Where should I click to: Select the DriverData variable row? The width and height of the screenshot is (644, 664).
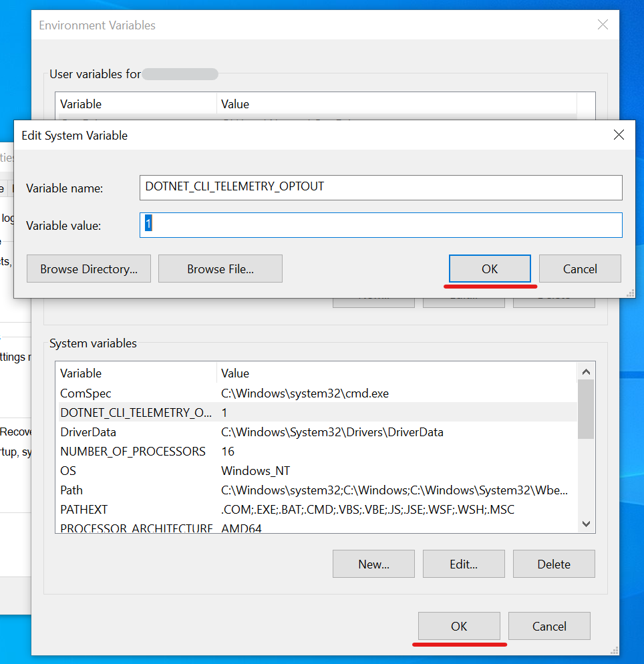pos(314,432)
